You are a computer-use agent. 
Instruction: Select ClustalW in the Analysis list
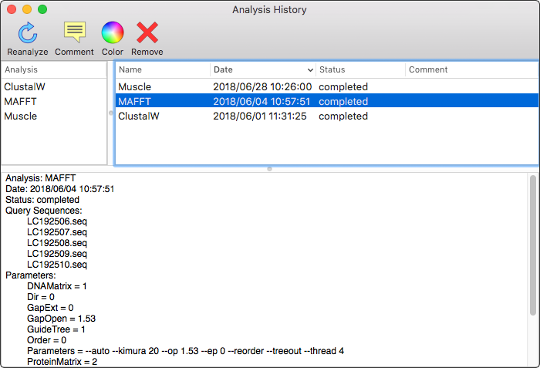[x=24, y=87]
